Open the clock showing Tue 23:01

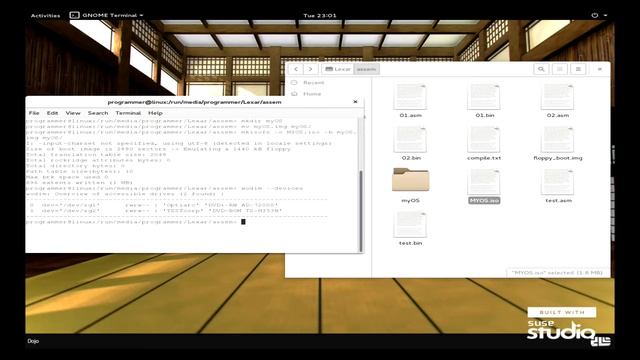320,16
